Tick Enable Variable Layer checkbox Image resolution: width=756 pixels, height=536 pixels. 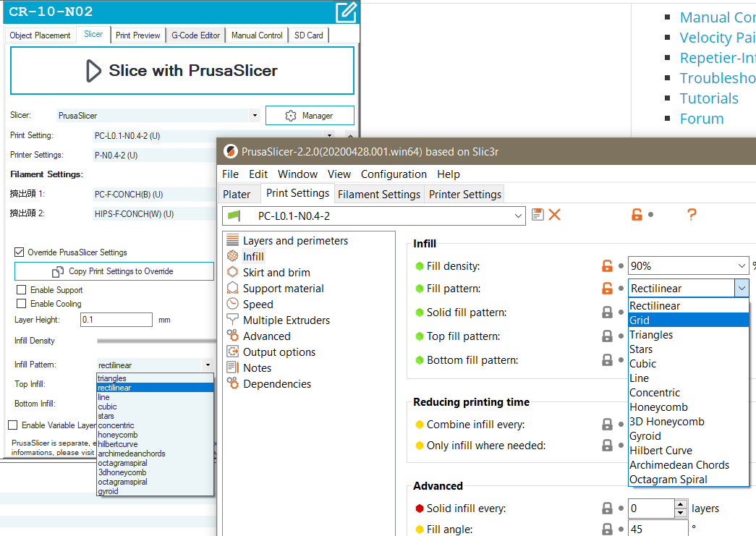[x=13, y=425]
